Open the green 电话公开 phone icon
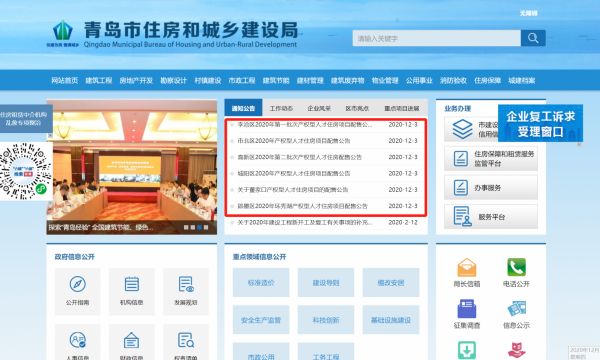 tap(516, 267)
